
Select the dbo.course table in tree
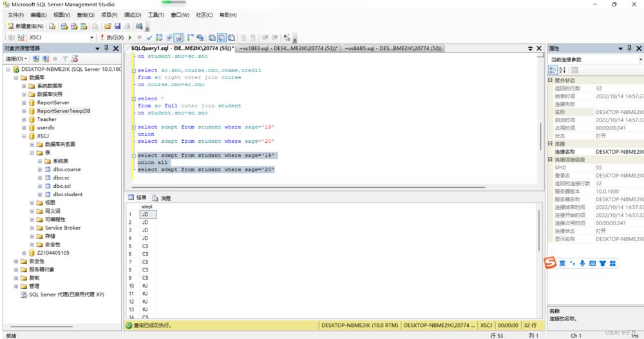click(67, 169)
